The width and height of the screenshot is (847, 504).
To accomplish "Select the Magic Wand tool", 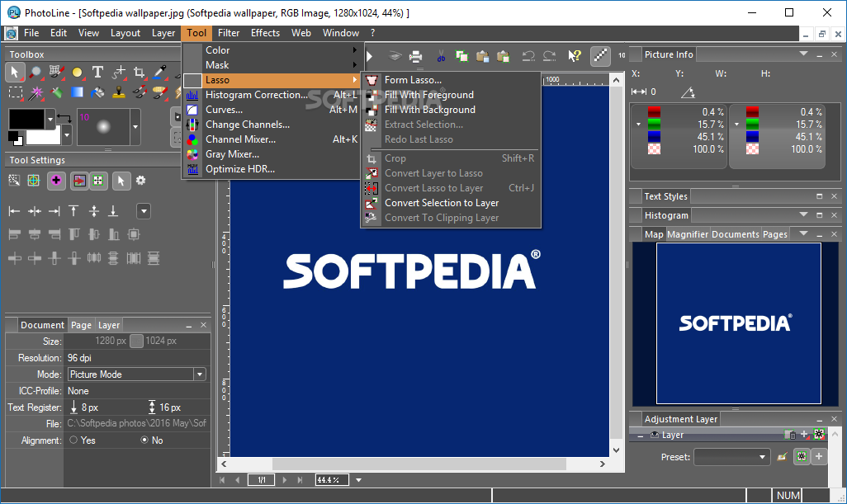I will pyautogui.click(x=35, y=93).
